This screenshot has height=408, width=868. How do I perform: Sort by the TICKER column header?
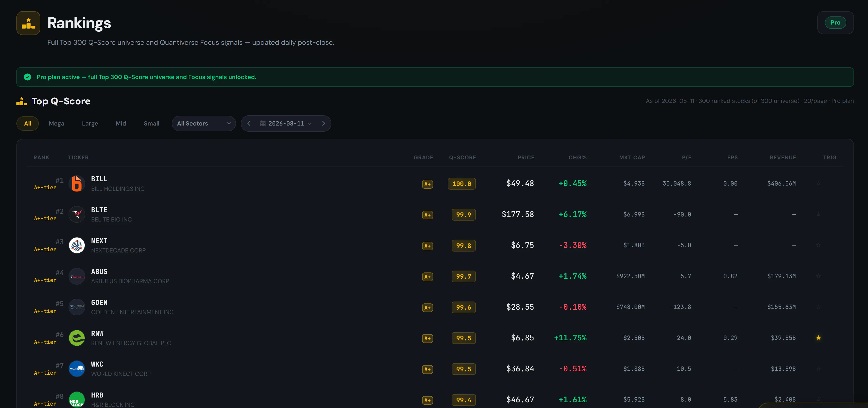tap(78, 157)
